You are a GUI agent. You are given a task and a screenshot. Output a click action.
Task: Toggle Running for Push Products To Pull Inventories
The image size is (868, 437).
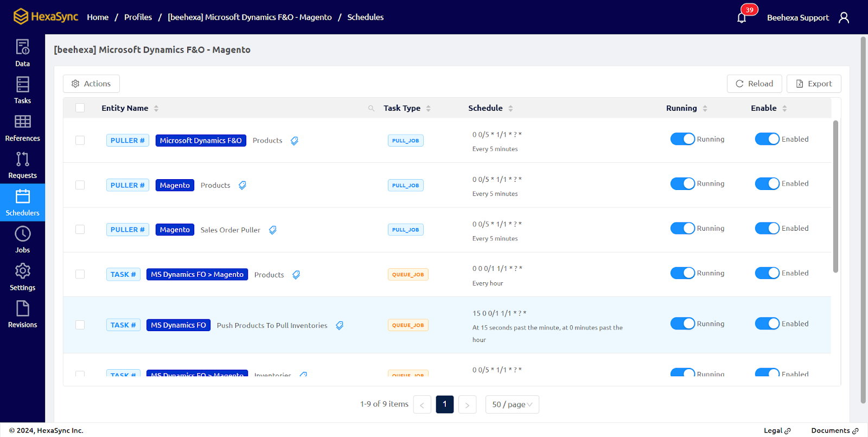click(x=682, y=324)
